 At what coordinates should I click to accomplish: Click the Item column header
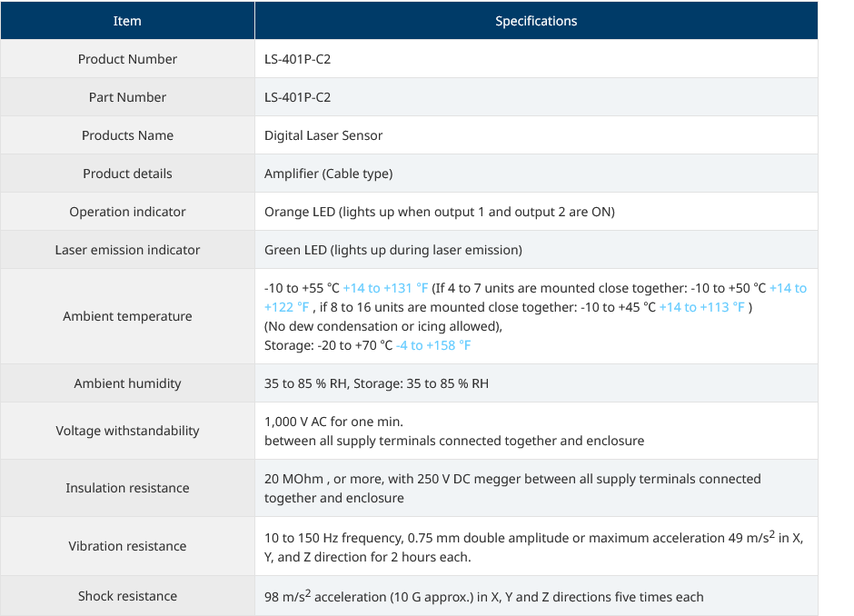coord(127,21)
